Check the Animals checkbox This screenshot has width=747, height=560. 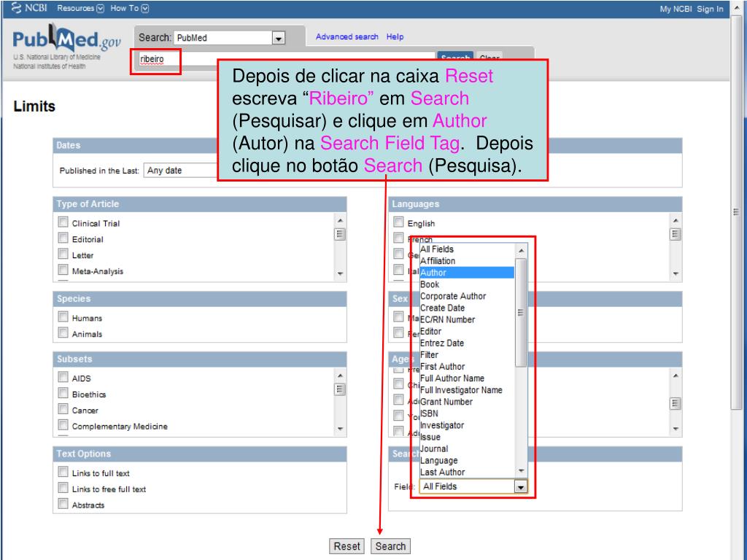(63, 332)
